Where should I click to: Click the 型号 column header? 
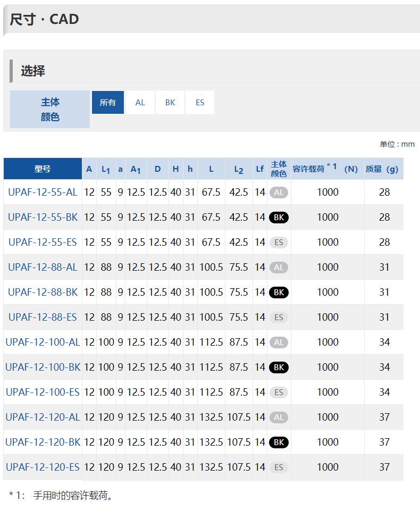(x=43, y=169)
